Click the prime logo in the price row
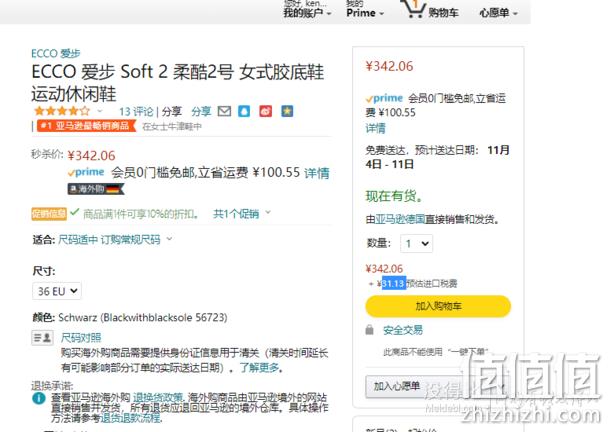The height and width of the screenshot is (432, 610). pos(86,172)
